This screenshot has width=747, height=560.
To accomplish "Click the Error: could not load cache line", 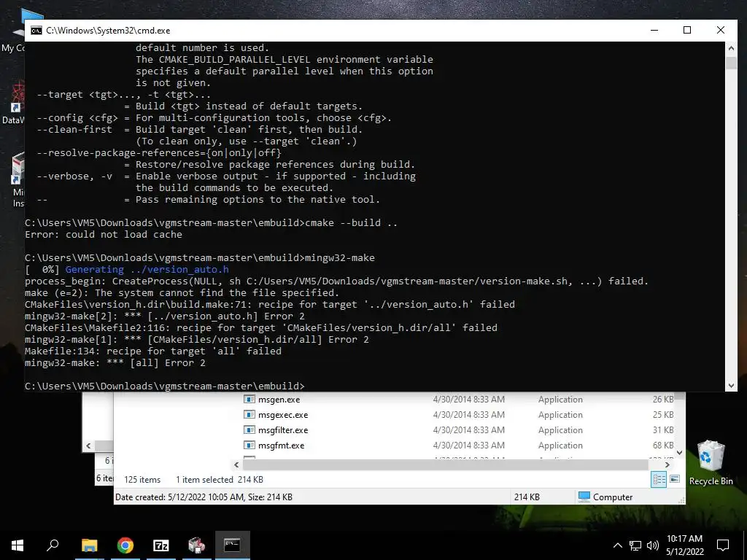I will 104,234.
